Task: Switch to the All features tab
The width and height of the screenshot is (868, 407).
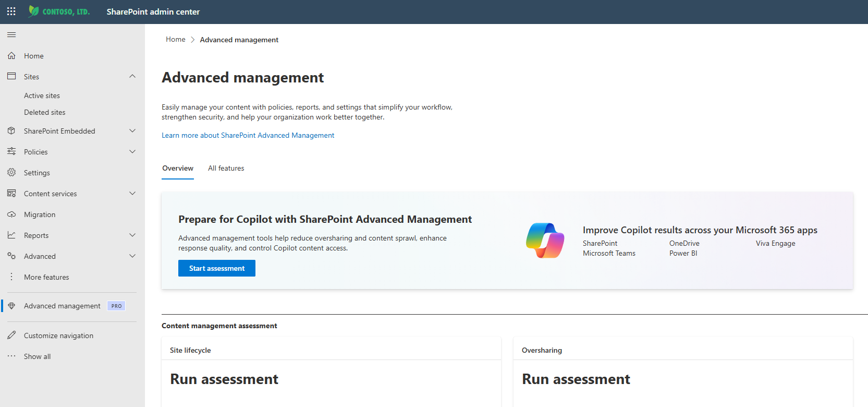Action: [226, 169]
